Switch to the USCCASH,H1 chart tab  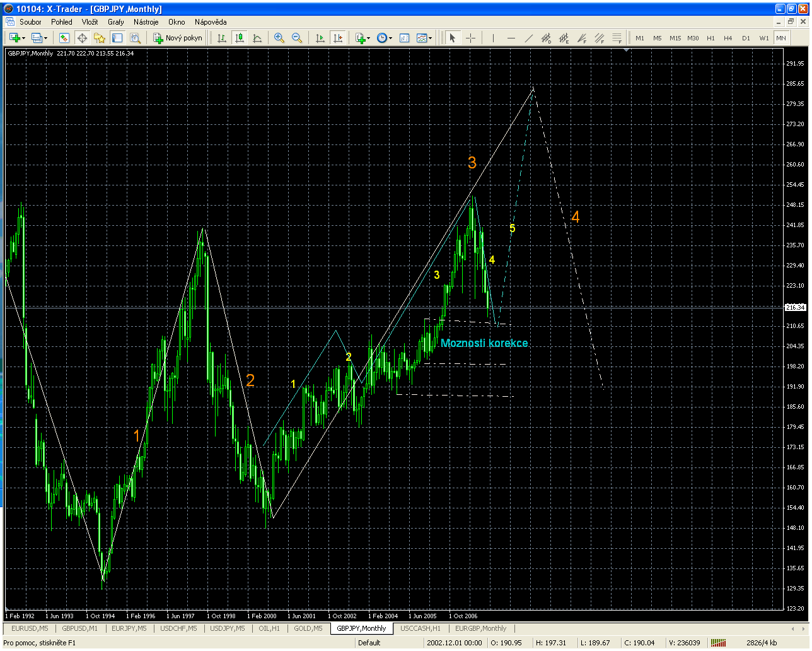pos(420,628)
